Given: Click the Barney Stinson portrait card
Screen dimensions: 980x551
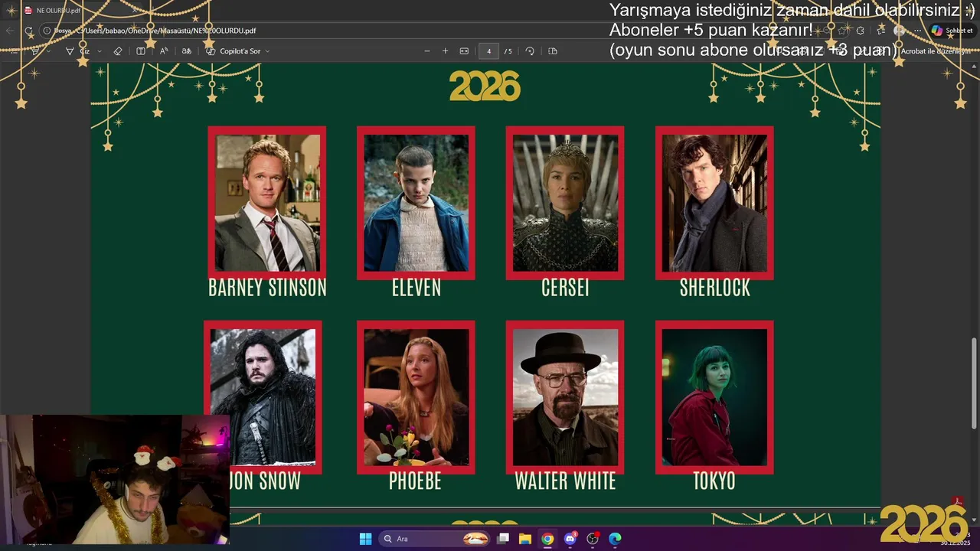Looking at the screenshot, I should tap(267, 203).
